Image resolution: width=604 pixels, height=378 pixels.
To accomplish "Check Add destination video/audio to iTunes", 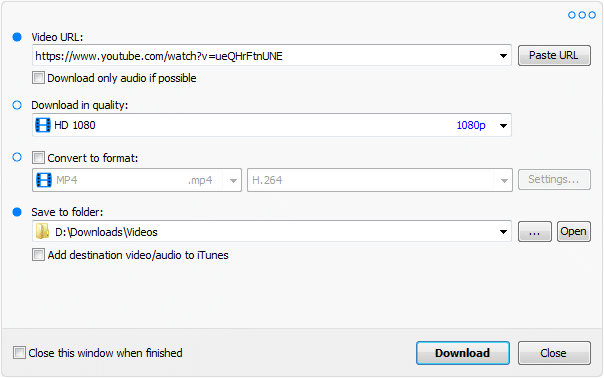I will (38, 255).
